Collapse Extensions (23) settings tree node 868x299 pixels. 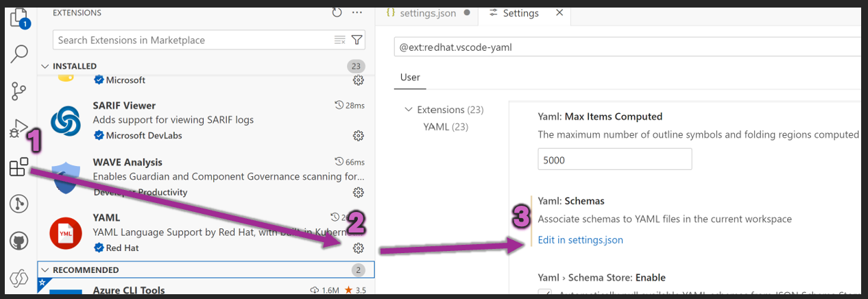(x=409, y=110)
